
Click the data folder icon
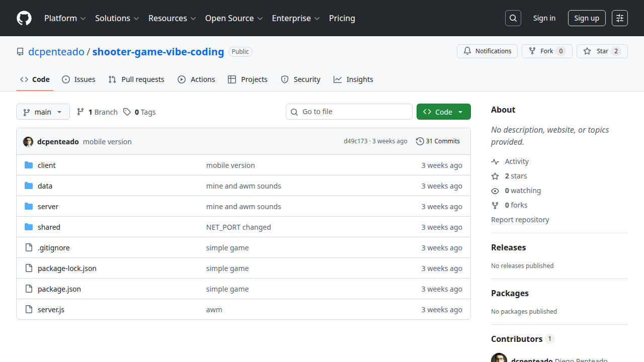click(x=29, y=186)
